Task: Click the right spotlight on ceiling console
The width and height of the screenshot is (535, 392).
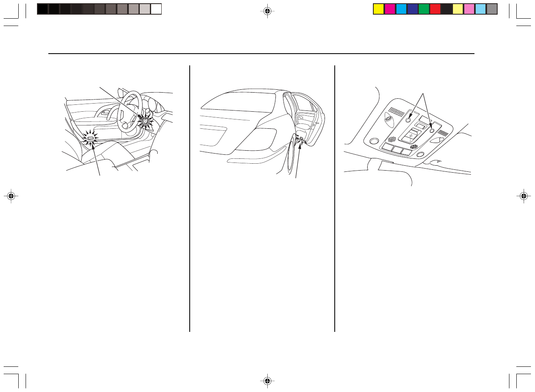Action: coord(432,131)
